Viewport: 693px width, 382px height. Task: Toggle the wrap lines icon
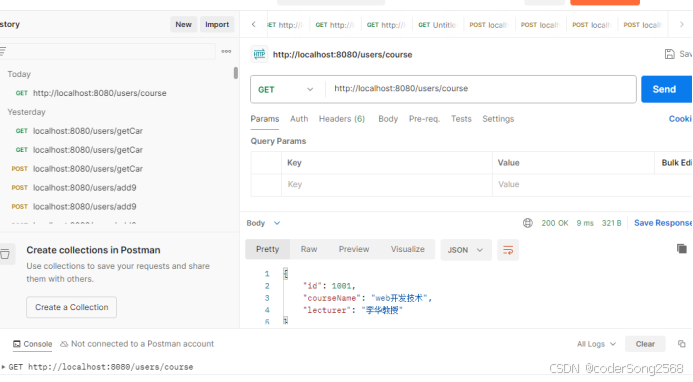click(508, 250)
